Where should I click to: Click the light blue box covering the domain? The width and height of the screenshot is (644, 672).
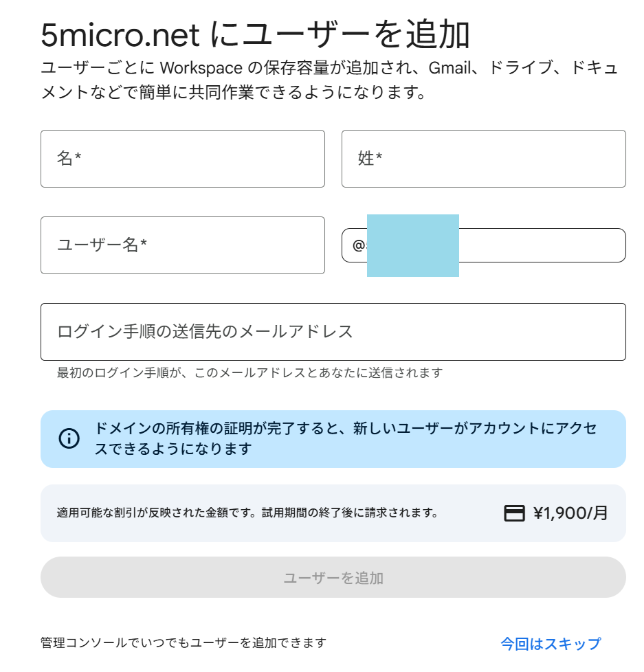pos(412,245)
